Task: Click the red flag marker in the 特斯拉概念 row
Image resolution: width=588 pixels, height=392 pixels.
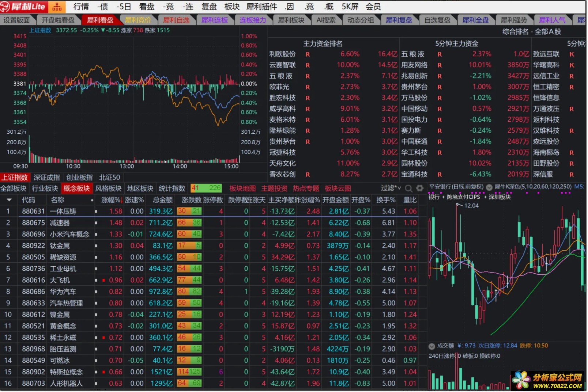Action: (104, 372)
